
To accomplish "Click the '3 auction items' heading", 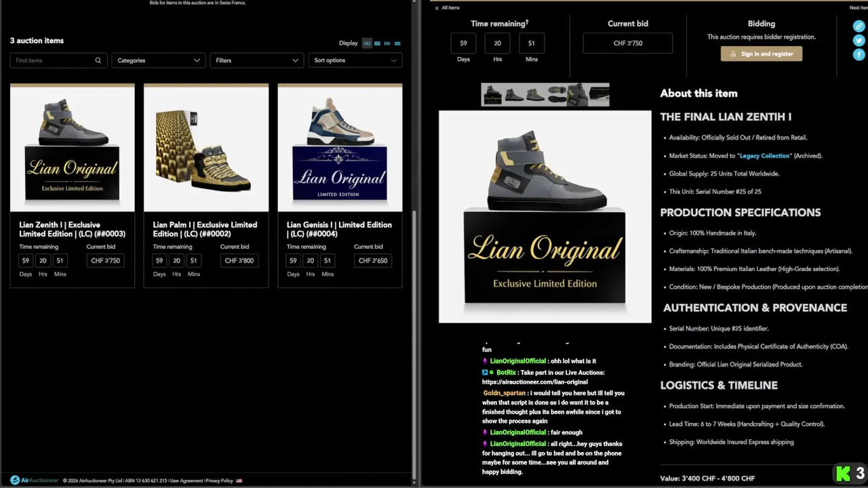I will pyautogui.click(x=37, y=41).
